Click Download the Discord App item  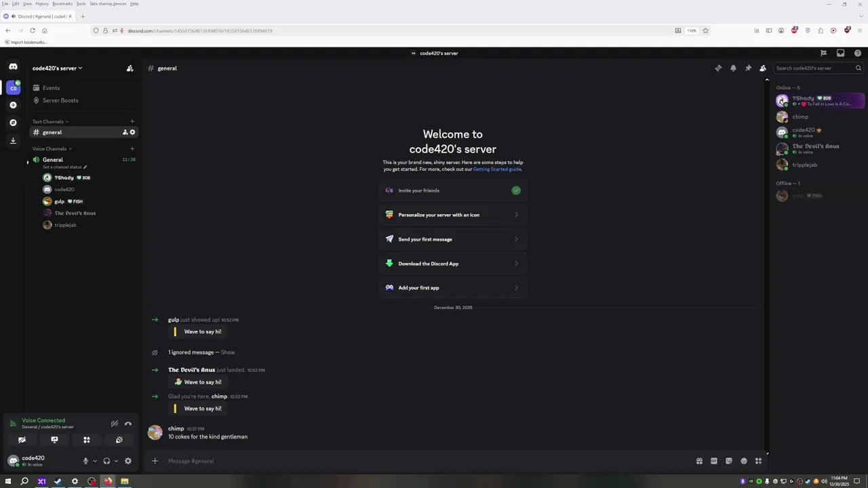(x=453, y=264)
